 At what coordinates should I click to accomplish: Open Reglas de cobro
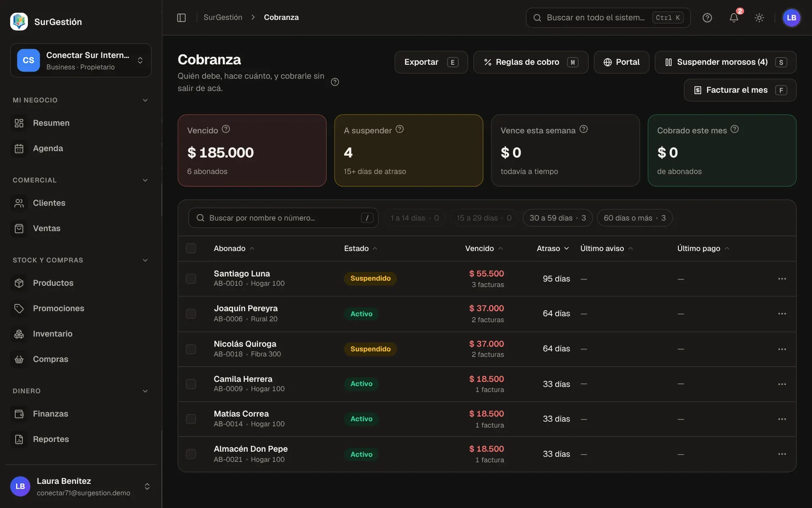click(530, 62)
